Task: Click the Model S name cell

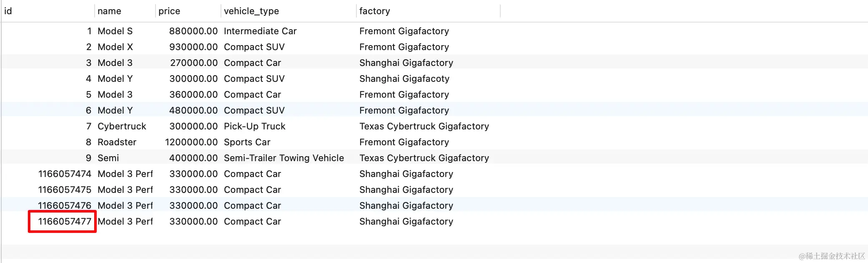Action: [x=115, y=31]
